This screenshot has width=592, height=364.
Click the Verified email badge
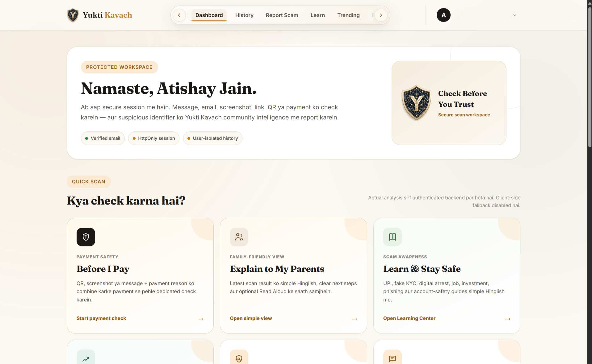[x=103, y=138]
